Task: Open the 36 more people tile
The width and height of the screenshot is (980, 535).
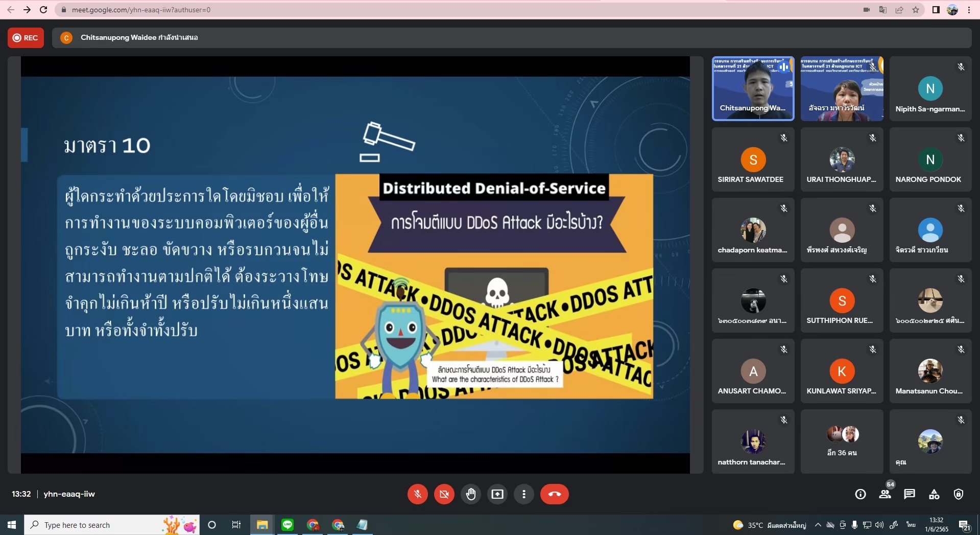Action: (842, 441)
